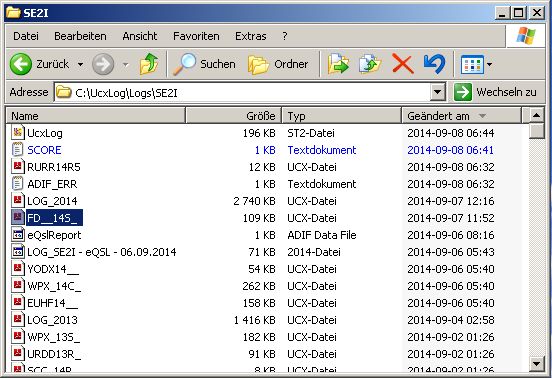
Task: Open the Forward history dropdown arrow
Action: coord(126,64)
